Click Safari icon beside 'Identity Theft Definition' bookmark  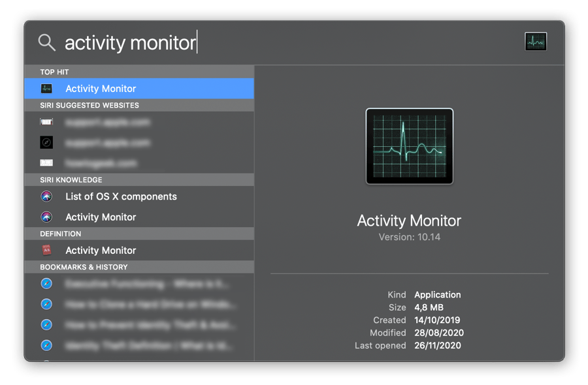(46, 345)
